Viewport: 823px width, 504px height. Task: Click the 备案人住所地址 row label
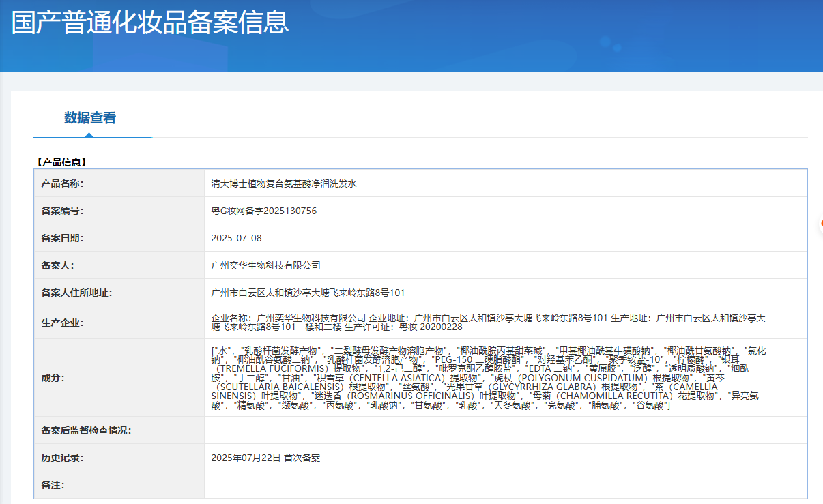coord(76,293)
